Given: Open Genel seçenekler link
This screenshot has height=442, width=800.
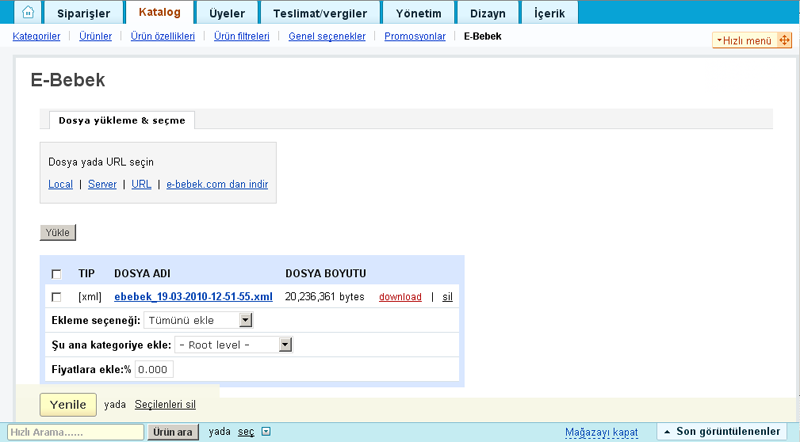Looking at the screenshot, I should (327, 36).
